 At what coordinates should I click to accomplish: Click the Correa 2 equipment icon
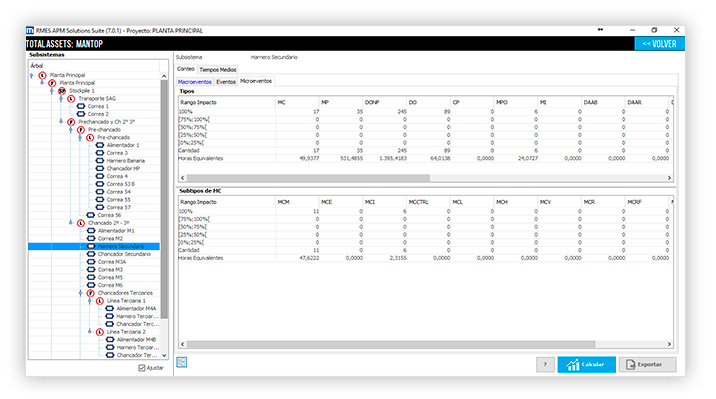(x=81, y=114)
